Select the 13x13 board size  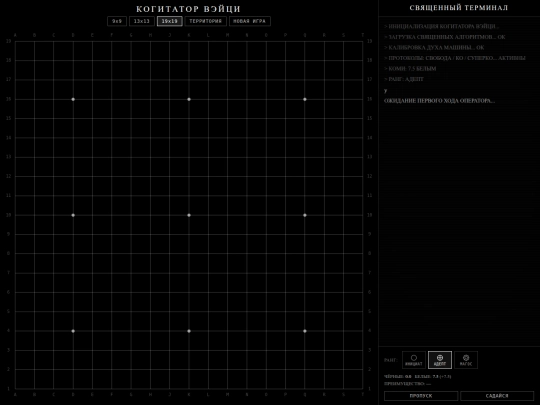click(x=142, y=21)
